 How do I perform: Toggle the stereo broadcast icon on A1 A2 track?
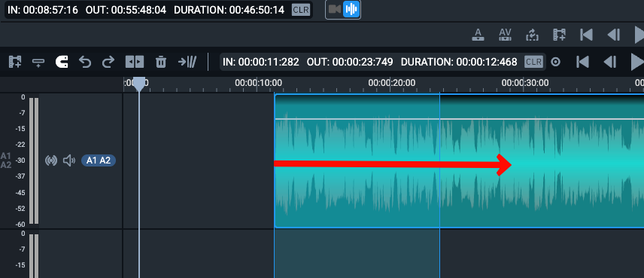click(x=51, y=160)
